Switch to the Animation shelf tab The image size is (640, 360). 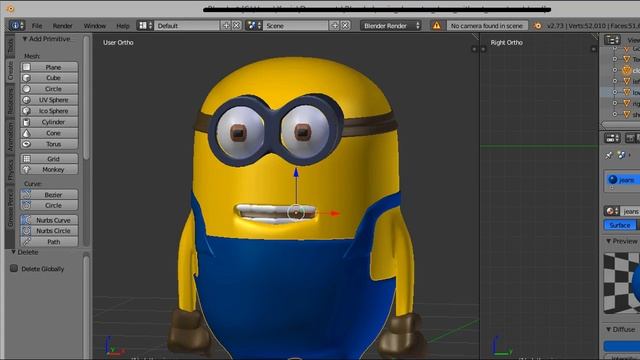coord(10,136)
